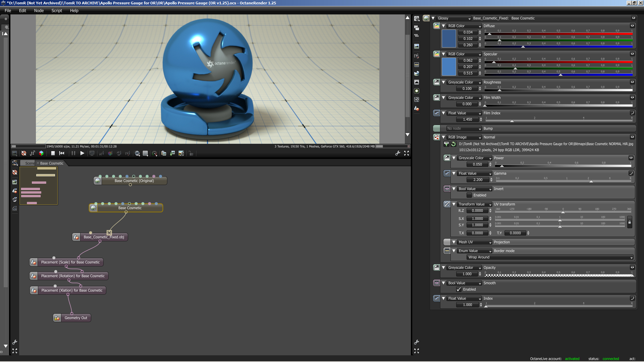
Task: Click the eye icon for Diffuse
Action: click(632, 26)
